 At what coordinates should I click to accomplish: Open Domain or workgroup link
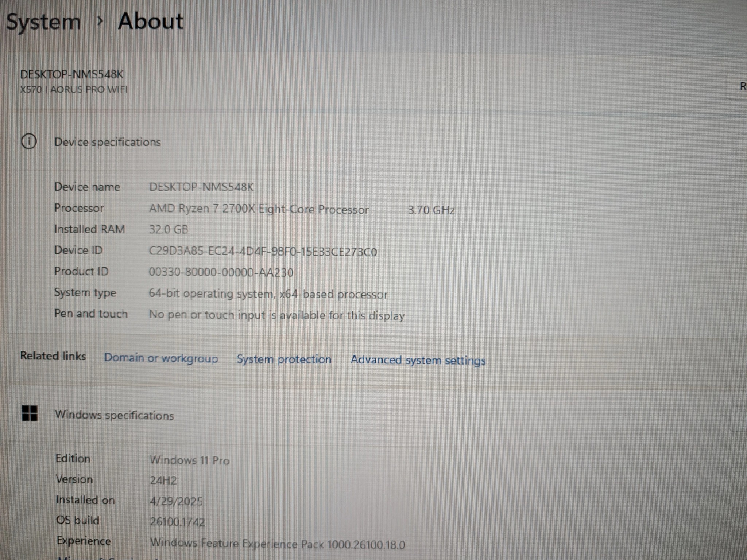point(161,358)
